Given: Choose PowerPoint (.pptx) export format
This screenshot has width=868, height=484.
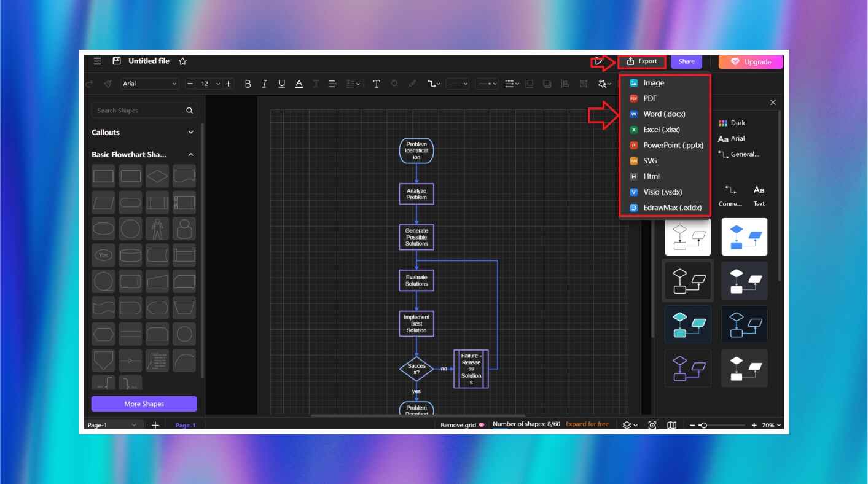Looking at the screenshot, I should (665, 146).
